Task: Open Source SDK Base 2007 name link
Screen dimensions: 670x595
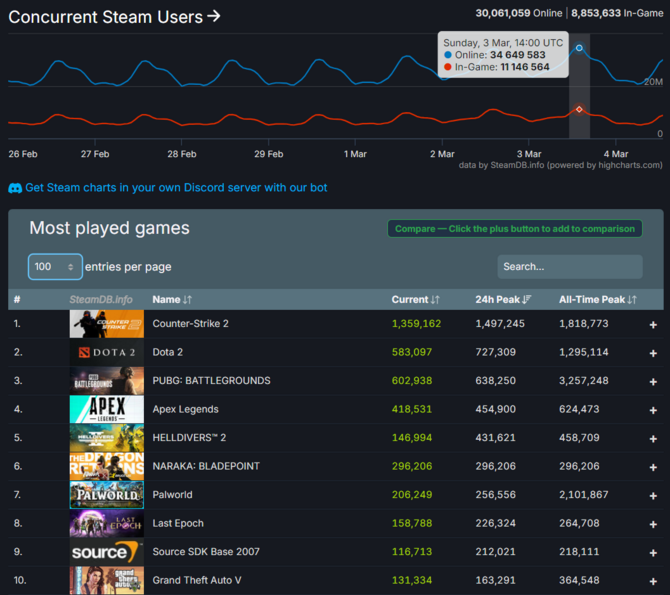Action: click(206, 551)
